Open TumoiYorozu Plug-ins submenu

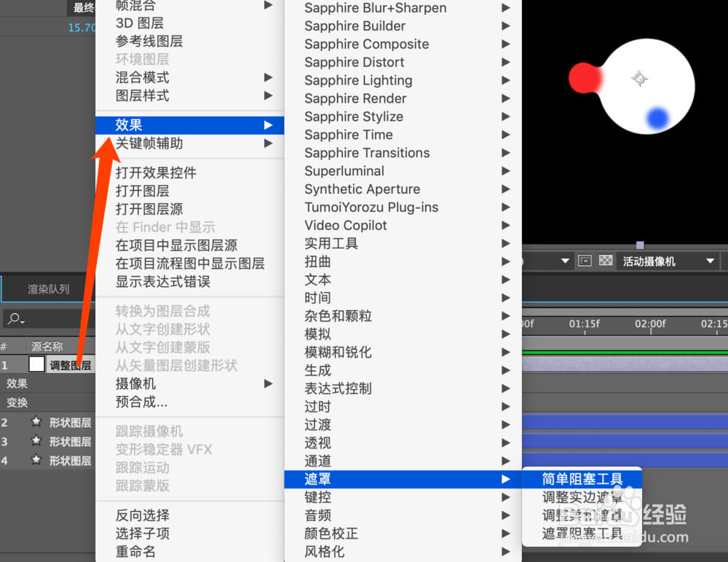tap(403, 207)
